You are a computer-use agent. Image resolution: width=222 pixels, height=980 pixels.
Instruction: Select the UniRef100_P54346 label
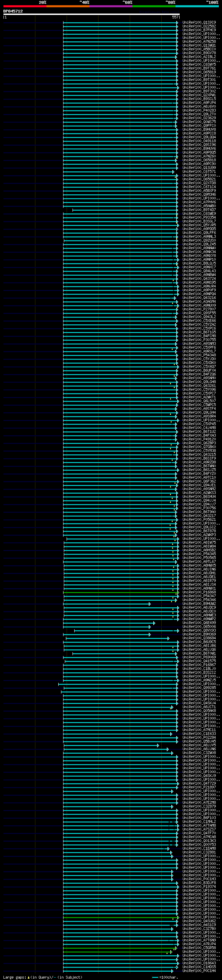tap(199, 600)
